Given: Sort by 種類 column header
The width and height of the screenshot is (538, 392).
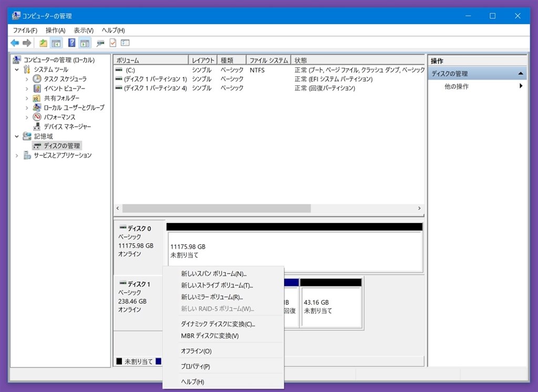Looking at the screenshot, I should (x=232, y=60).
